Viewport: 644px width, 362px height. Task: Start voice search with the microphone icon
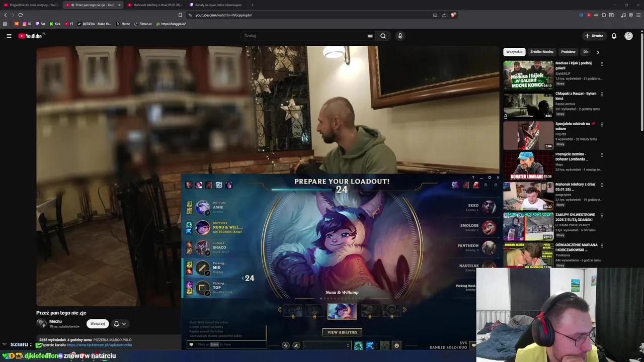pyautogui.click(x=400, y=36)
